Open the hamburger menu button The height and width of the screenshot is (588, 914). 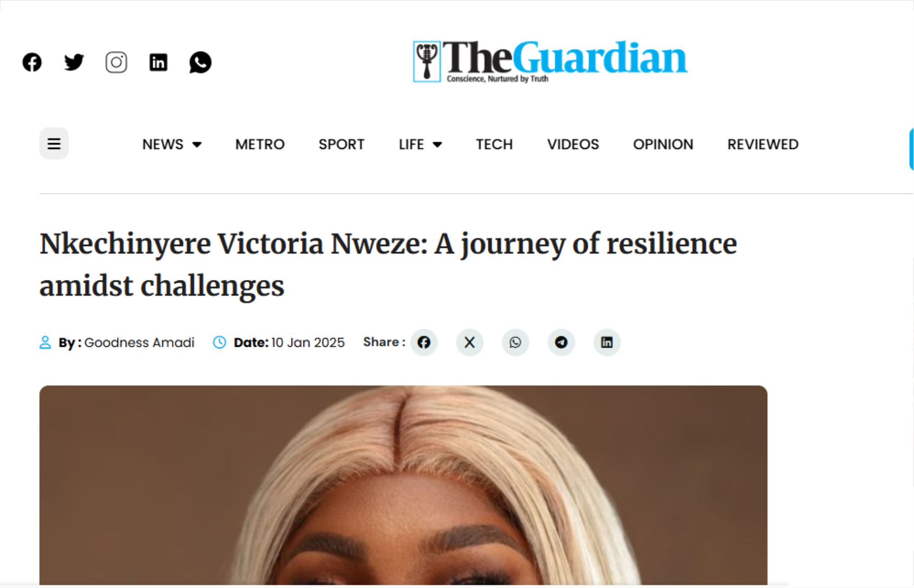point(54,144)
